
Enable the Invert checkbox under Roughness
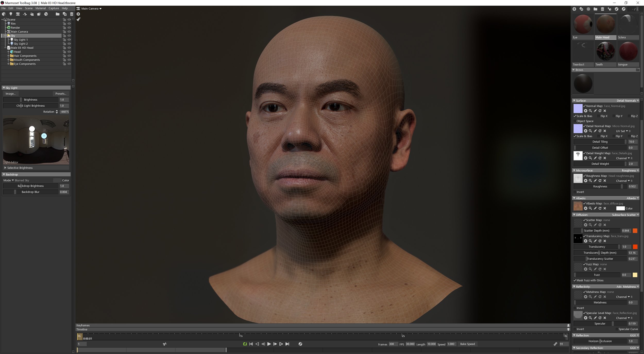(x=575, y=192)
